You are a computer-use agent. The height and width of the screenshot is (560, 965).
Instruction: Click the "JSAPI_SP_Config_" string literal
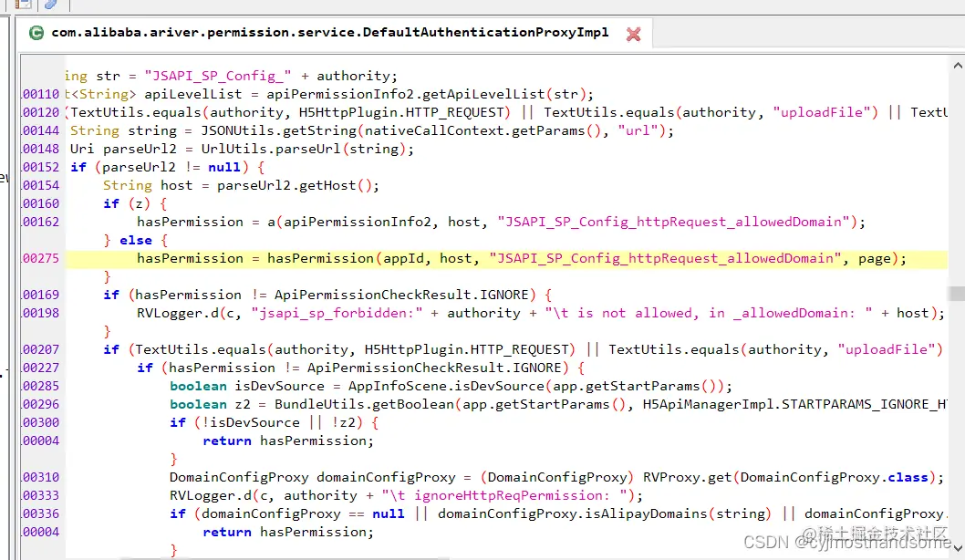218,76
